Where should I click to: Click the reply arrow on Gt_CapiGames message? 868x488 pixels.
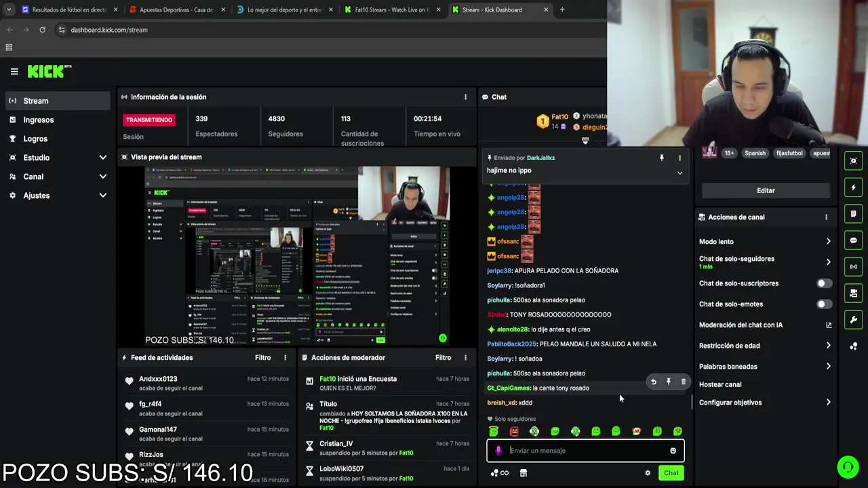point(654,382)
